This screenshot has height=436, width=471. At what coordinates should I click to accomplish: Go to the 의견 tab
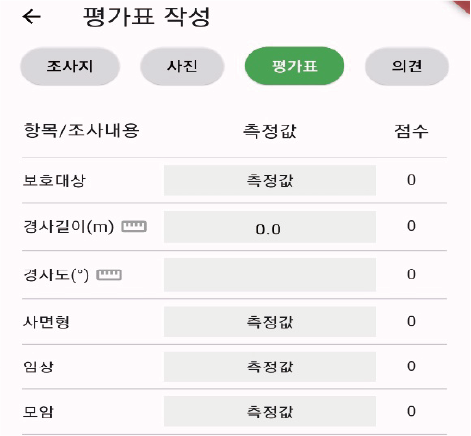407,66
